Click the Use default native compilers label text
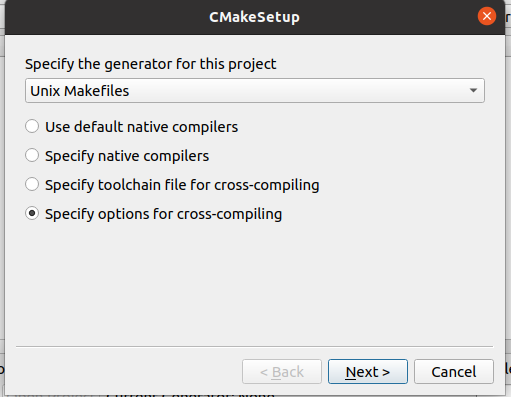Image resolution: width=511 pixels, height=397 pixels. (141, 127)
